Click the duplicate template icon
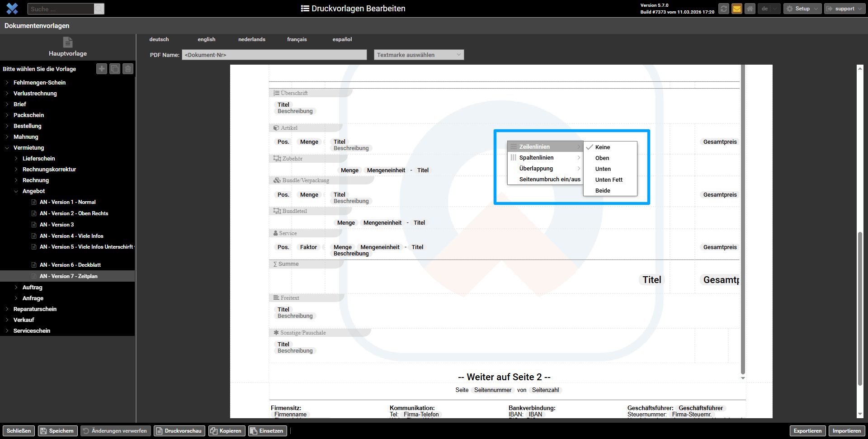The image size is (868, 439). click(115, 69)
